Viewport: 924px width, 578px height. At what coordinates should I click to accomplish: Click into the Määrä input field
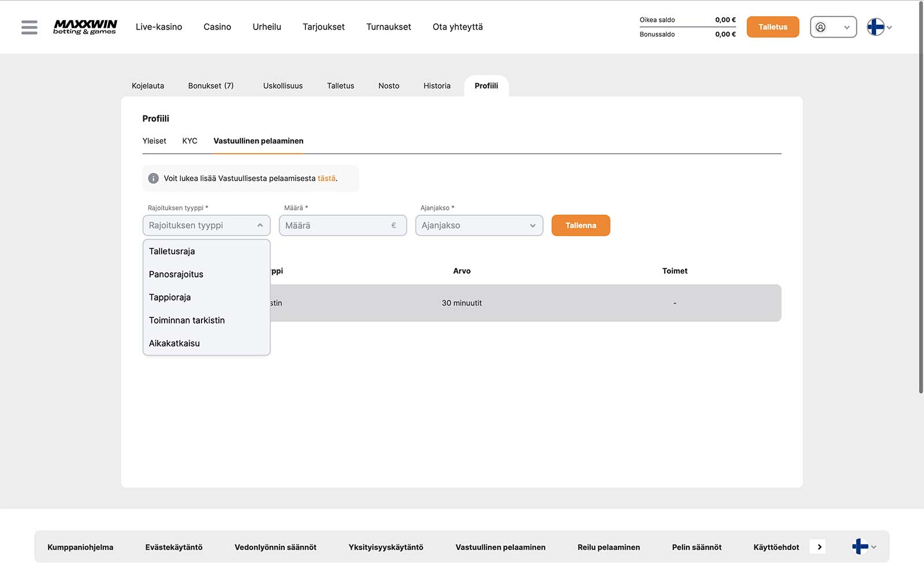pos(335,225)
